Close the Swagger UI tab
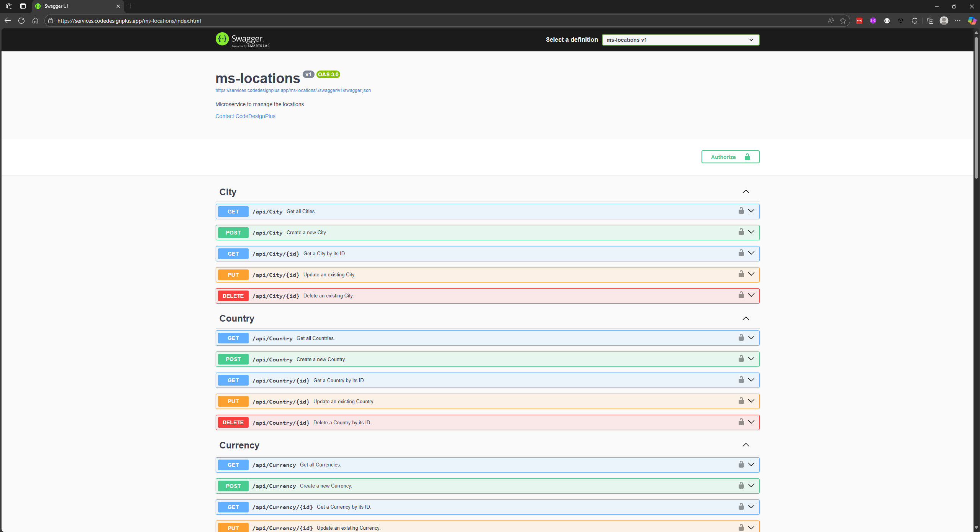Image resolution: width=980 pixels, height=532 pixels. tap(118, 6)
